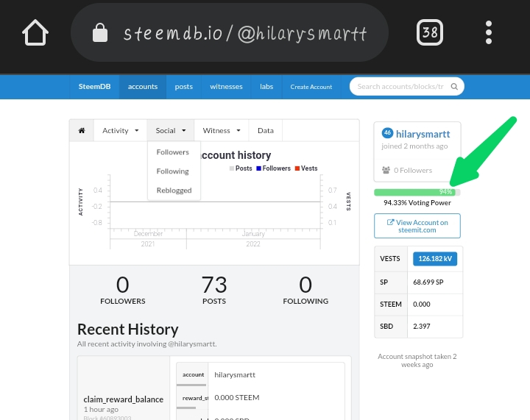The height and width of the screenshot is (420, 530).
Task: Click account value hilarysmartt in history
Action: [235, 374]
